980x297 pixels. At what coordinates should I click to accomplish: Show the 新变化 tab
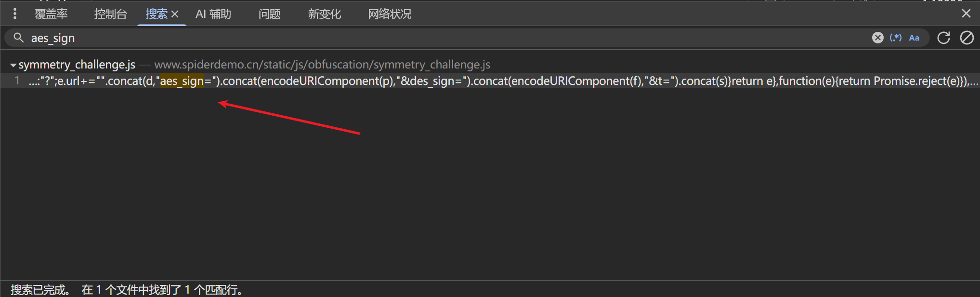(325, 14)
